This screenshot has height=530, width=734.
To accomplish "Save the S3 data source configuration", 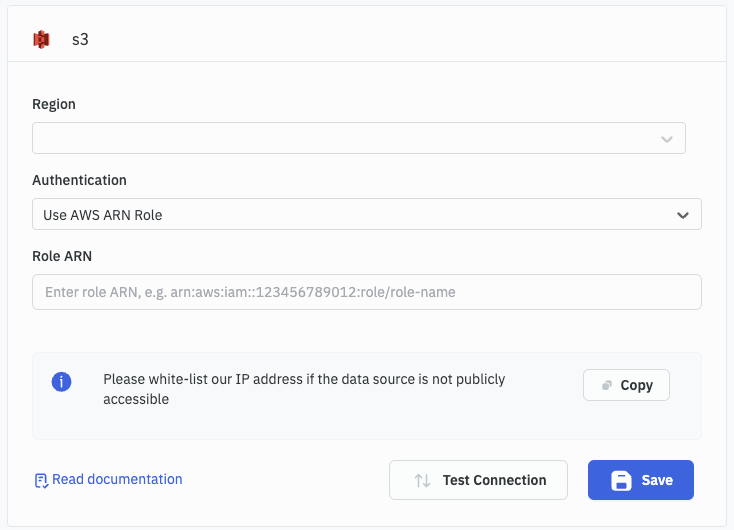I will tap(640, 480).
